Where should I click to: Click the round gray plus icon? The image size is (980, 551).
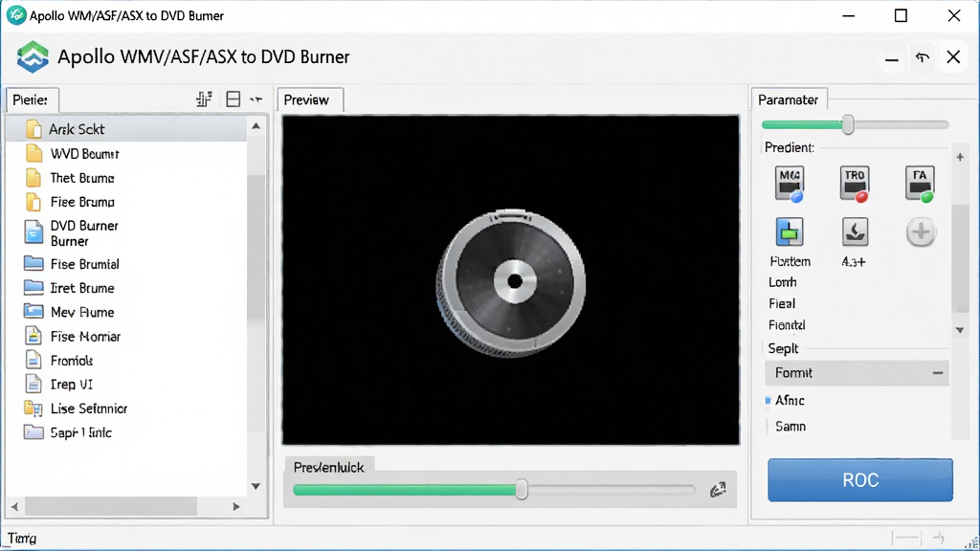pos(921,232)
